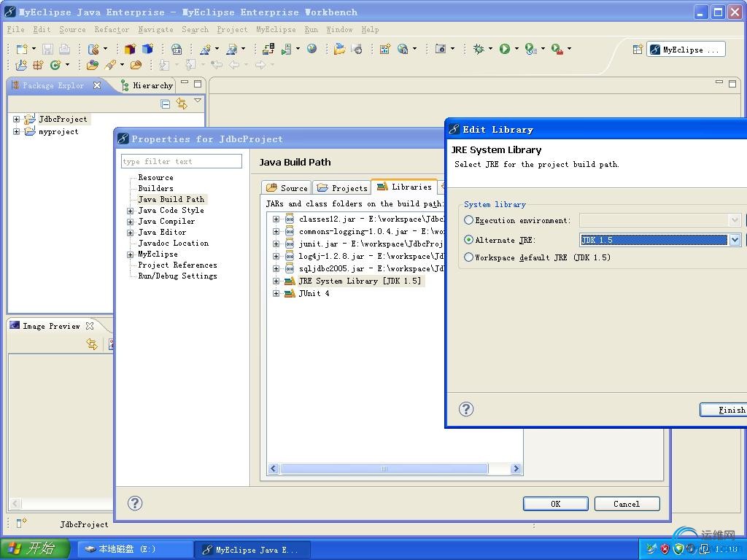Open the web browser globe icon

point(311,49)
